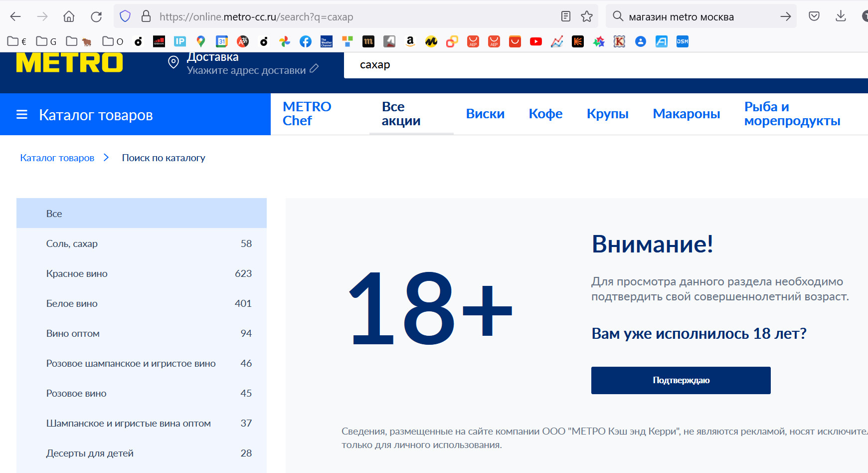This screenshot has width=868, height=473.
Task: Edit delivery address with pencil icon
Action: [x=314, y=69]
